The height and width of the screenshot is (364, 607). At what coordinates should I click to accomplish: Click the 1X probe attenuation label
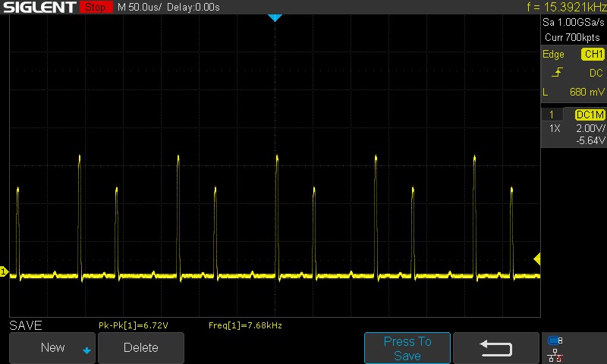[555, 128]
